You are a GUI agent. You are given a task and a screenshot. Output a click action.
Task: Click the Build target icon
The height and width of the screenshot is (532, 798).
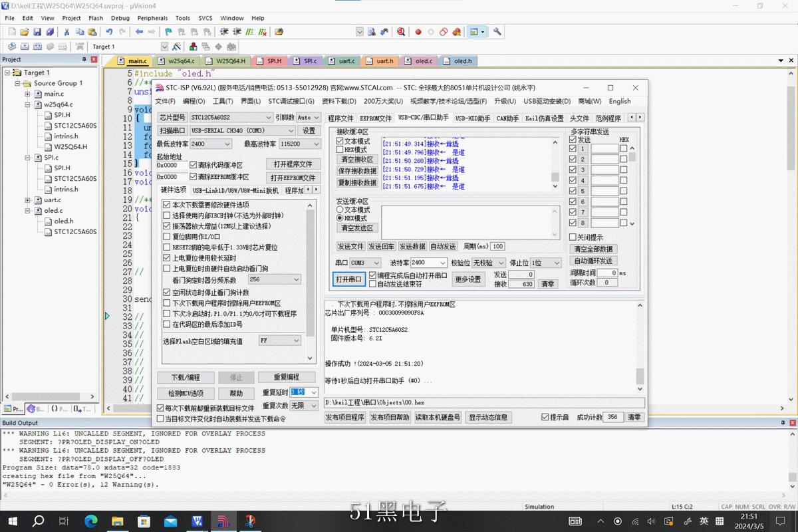click(25, 47)
